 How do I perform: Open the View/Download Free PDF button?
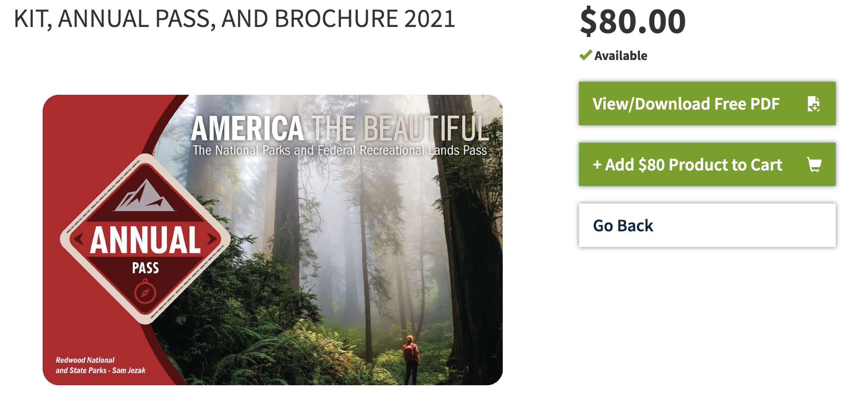coord(686,104)
